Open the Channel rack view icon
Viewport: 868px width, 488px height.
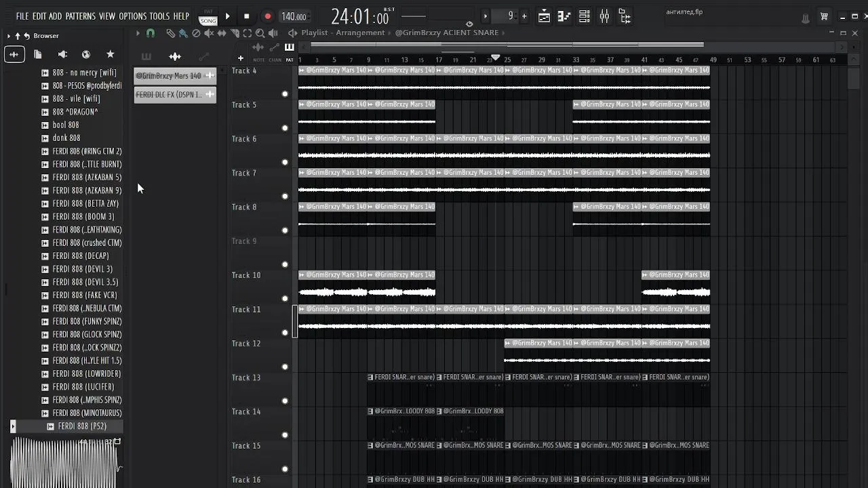(x=585, y=17)
